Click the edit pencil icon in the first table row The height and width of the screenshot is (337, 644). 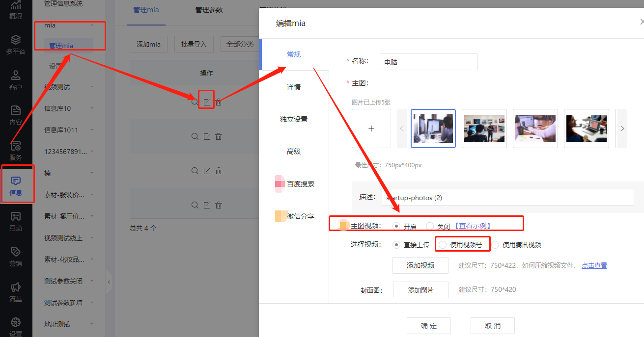(x=207, y=102)
